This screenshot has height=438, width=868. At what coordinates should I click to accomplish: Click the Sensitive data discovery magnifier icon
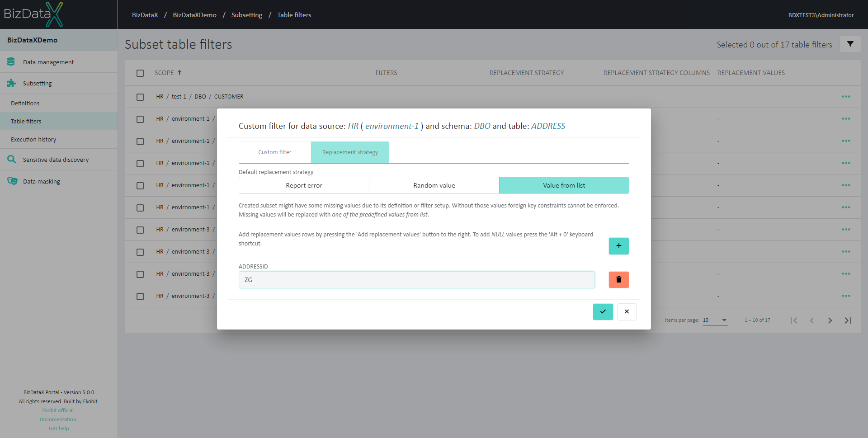coord(11,159)
